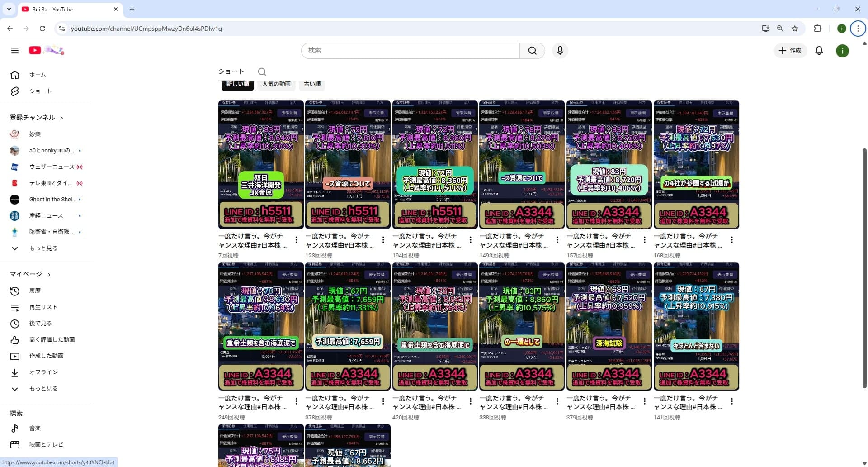Play the short with 157回視聴
Screen dimensions: 868x467
609,165
